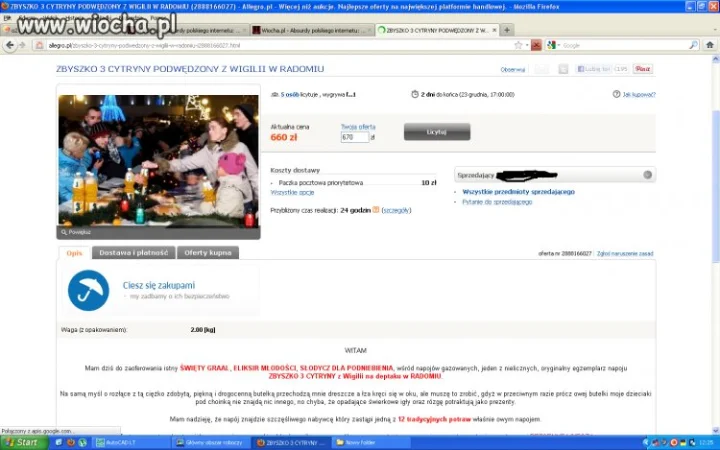Image resolution: width=720 pixels, height=450 pixels.
Task: Click Pytanie do sprzedającego link
Action: (x=497, y=202)
